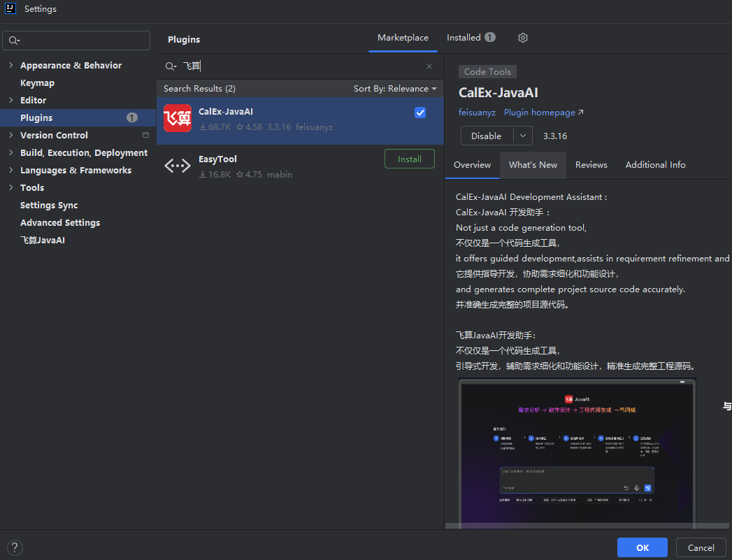Click the Search Results (2) header

click(x=199, y=89)
